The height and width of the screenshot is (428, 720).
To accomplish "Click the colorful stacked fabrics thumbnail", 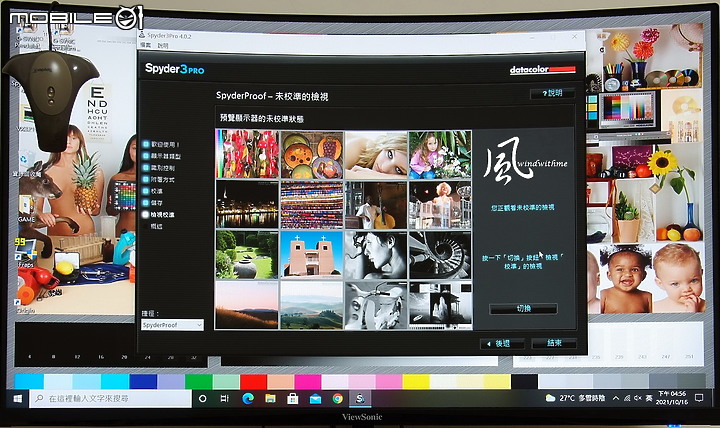I will [x=312, y=205].
